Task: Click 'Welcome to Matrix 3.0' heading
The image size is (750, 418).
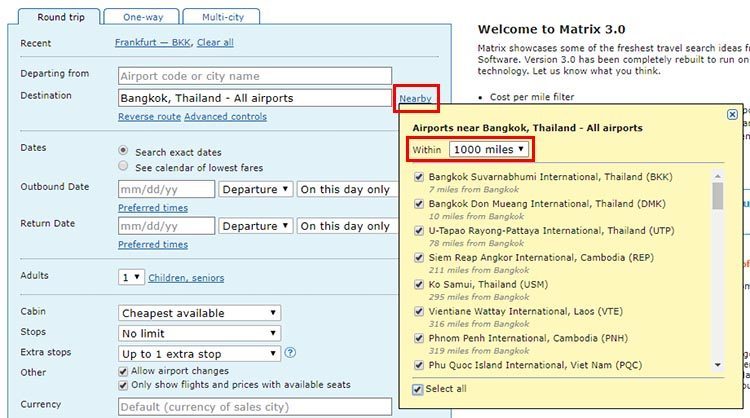Action: [551, 29]
